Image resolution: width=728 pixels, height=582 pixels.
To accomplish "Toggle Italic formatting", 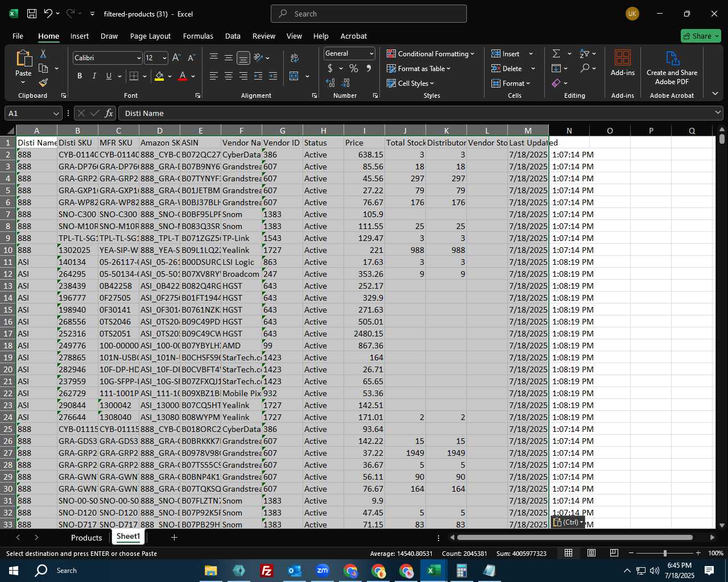I will pyautogui.click(x=94, y=76).
